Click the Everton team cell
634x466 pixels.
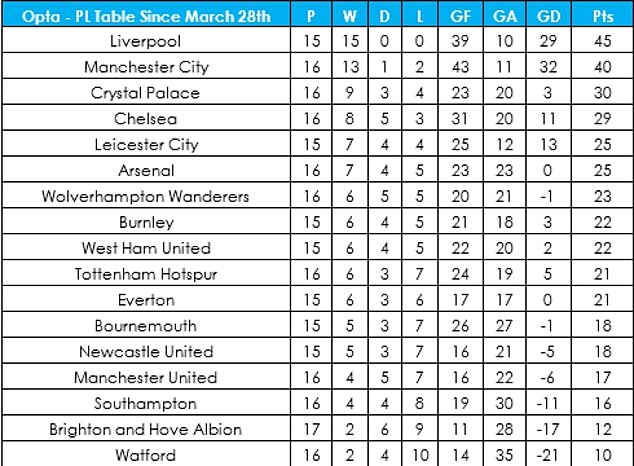pyautogui.click(x=147, y=300)
